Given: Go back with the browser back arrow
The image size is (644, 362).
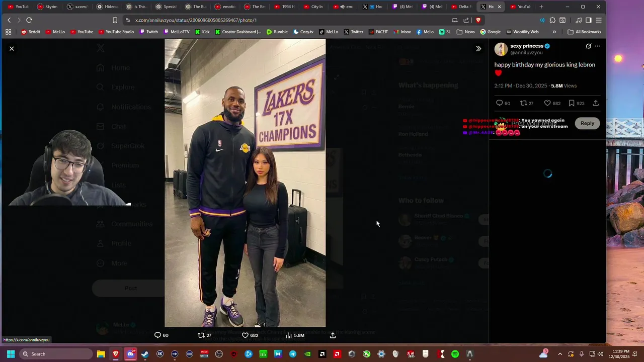Looking at the screenshot, I should (x=9, y=20).
